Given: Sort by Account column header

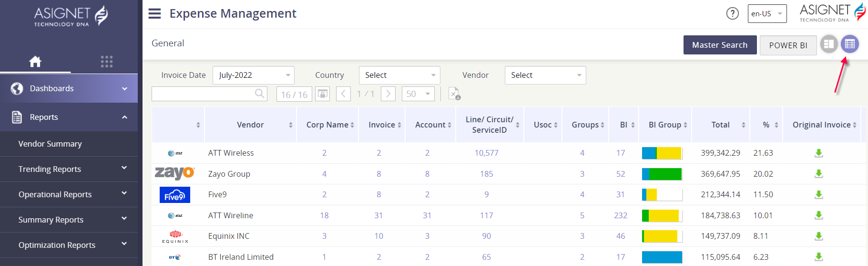Looking at the screenshot, I should tap(430, 125).
